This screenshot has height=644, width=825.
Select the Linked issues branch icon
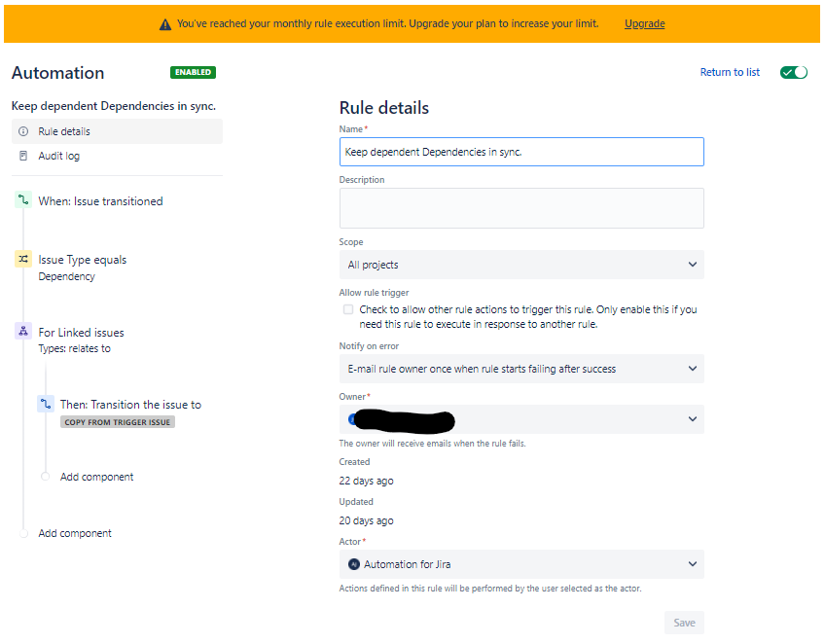[x=23, y=331]
